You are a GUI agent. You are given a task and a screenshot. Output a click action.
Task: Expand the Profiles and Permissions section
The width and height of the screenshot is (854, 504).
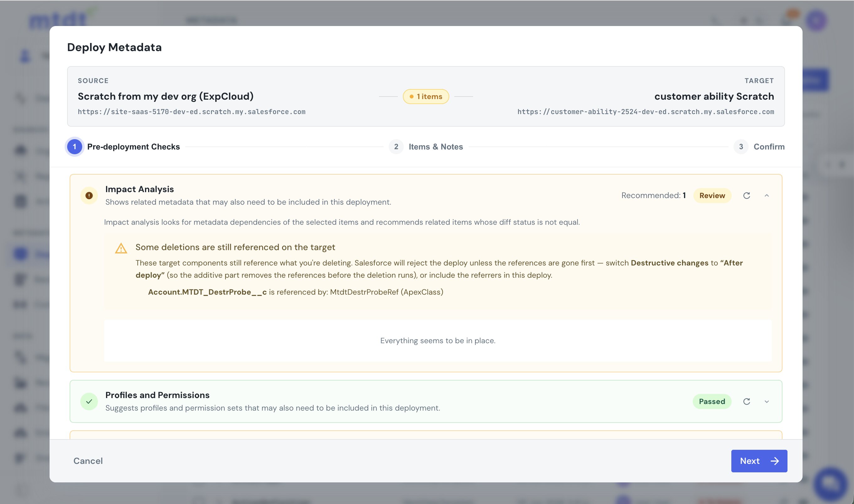[767, 402]
